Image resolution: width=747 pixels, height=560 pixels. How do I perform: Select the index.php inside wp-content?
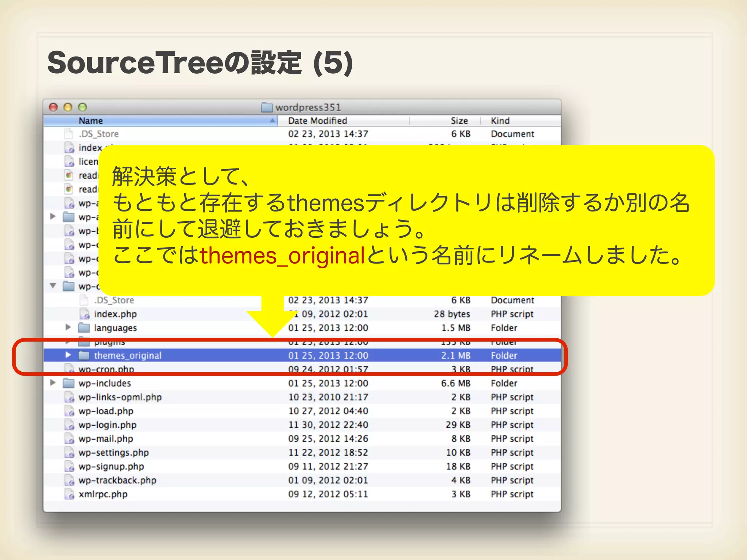[x=115, y=314]
